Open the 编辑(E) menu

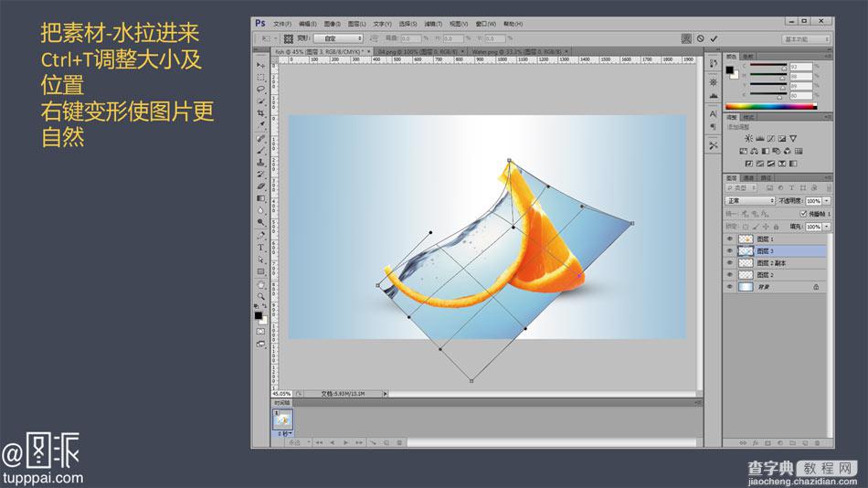308,24
